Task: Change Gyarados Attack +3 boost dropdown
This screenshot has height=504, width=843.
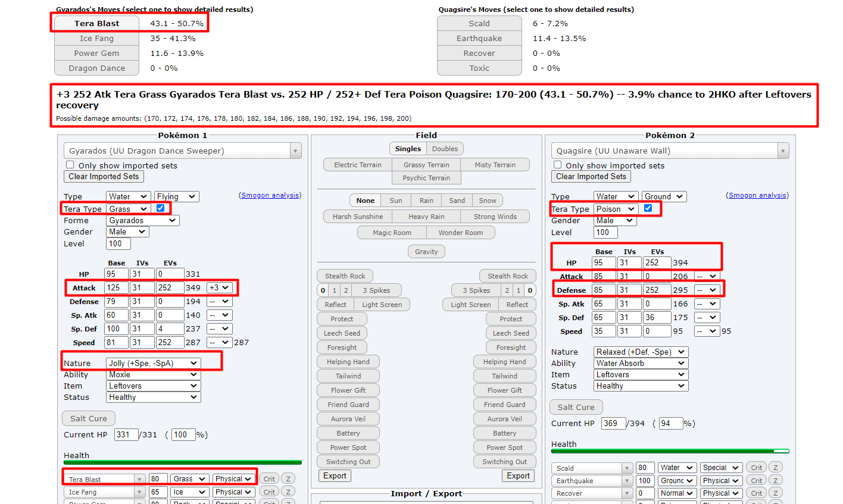Action: [x=219, y=287]
